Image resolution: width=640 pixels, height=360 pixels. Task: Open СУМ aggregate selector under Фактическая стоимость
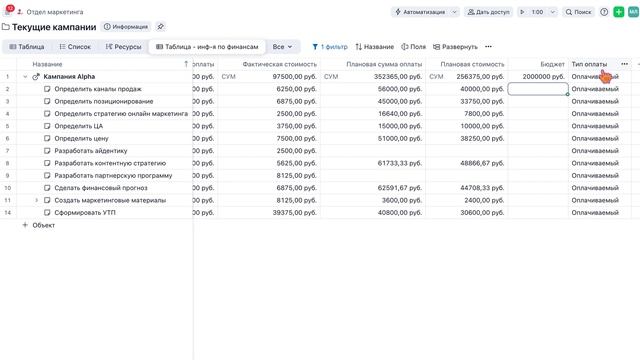tap(229, 76)
